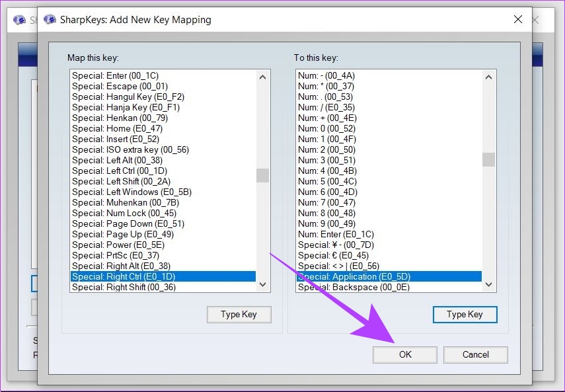The width and height of the screenshot is (565, 392).
Task: Select Special: Left Alt (00_38)
Action: click(x=163, y=161)
